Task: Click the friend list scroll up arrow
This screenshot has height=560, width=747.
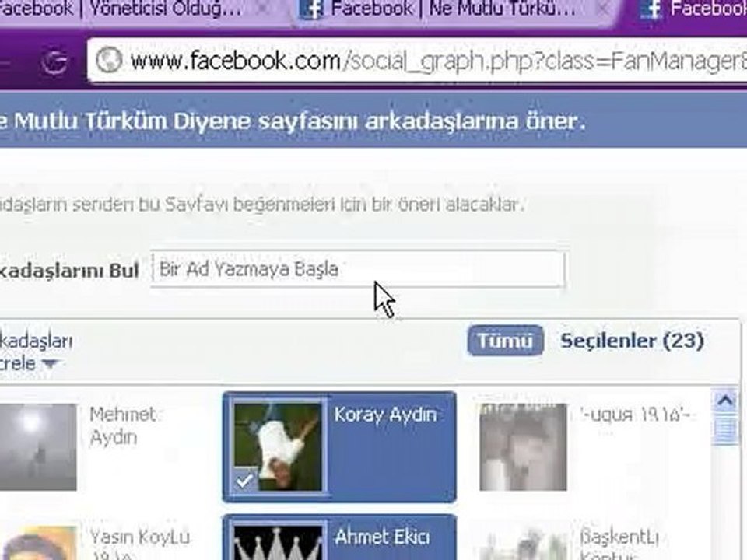Action: click(x=725, y=401)
